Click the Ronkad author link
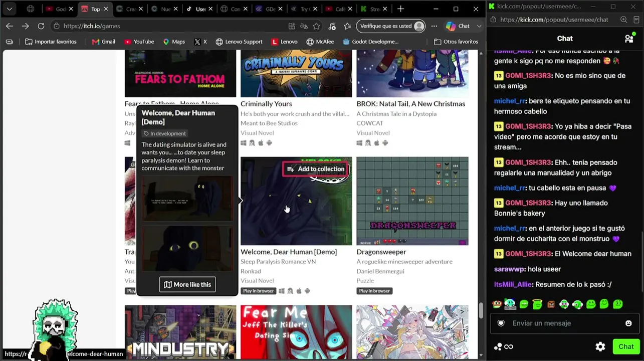 251,271
